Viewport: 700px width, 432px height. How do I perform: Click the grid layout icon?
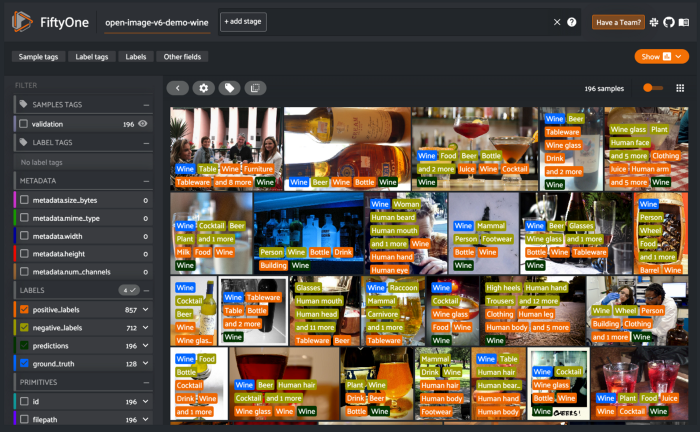point(680,88)
